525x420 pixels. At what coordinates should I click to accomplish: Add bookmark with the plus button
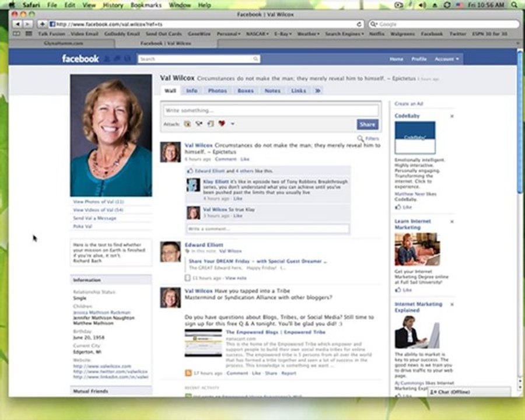[42, 24]
